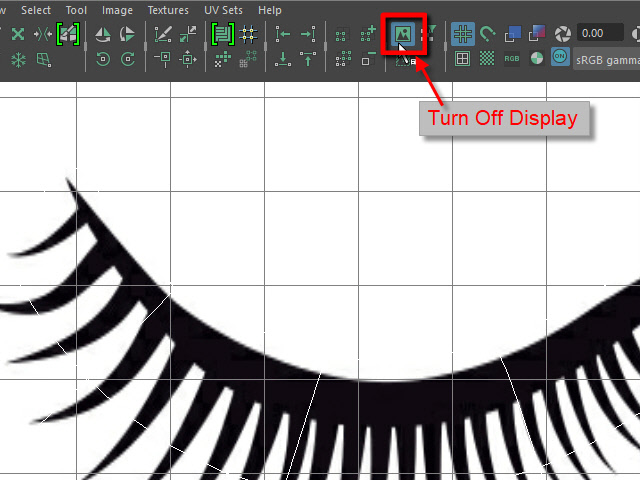Click the pixel snap magnet icon
The image size is (640, 480).
click(487, 34)
